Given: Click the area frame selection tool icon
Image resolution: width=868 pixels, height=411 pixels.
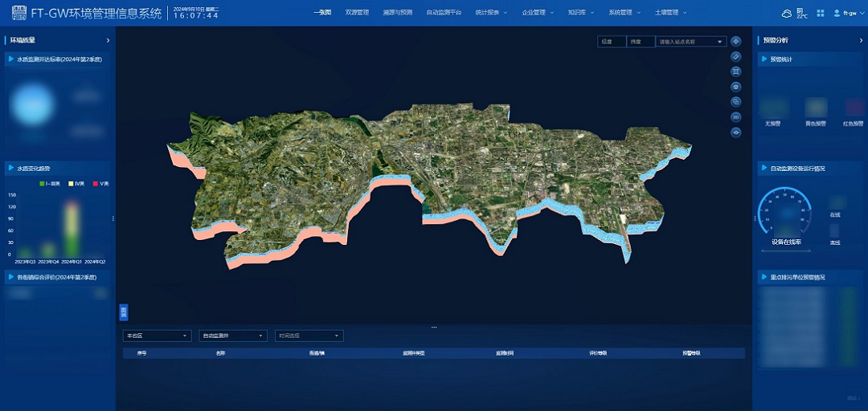Looking at the screenshot, I should [735, 71].
